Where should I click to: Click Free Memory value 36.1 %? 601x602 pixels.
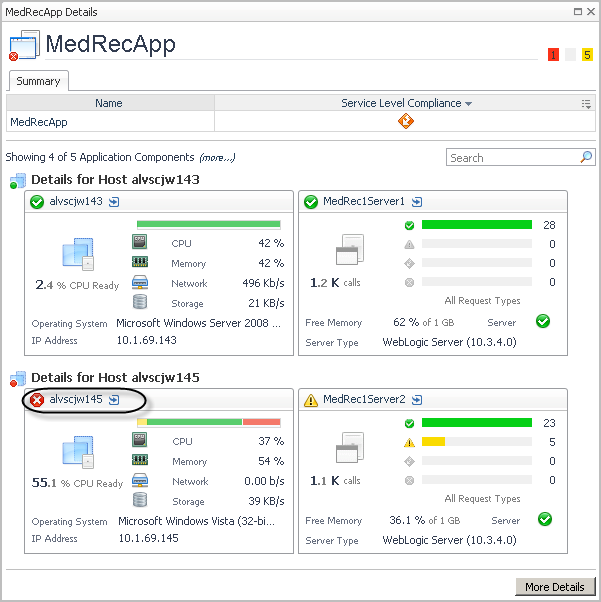pos(407,520)
